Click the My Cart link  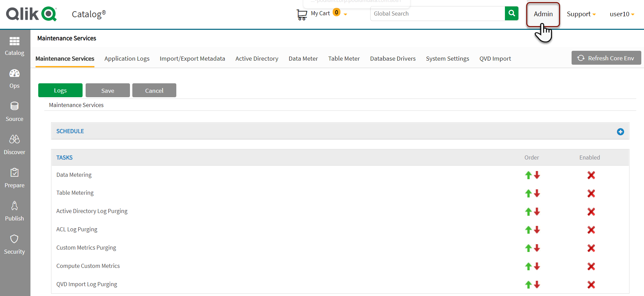[320, 14]
